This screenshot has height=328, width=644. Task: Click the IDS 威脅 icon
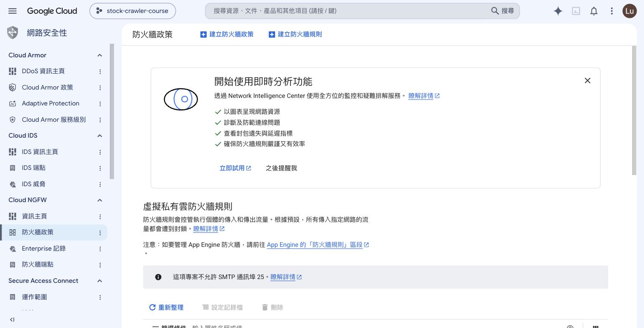13,184
